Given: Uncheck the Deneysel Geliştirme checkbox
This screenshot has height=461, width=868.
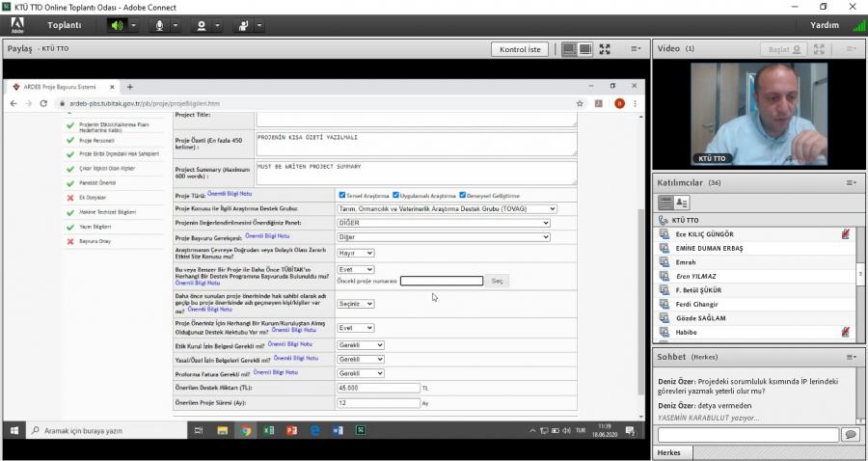Looking at the screenshot, I should pos(463,195).
